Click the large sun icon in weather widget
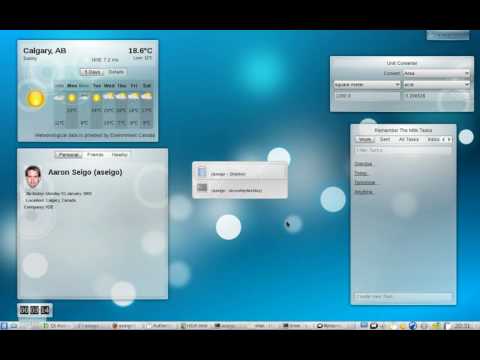The width and height of the screenshot is (480, 360). click(x=36, y=99)
